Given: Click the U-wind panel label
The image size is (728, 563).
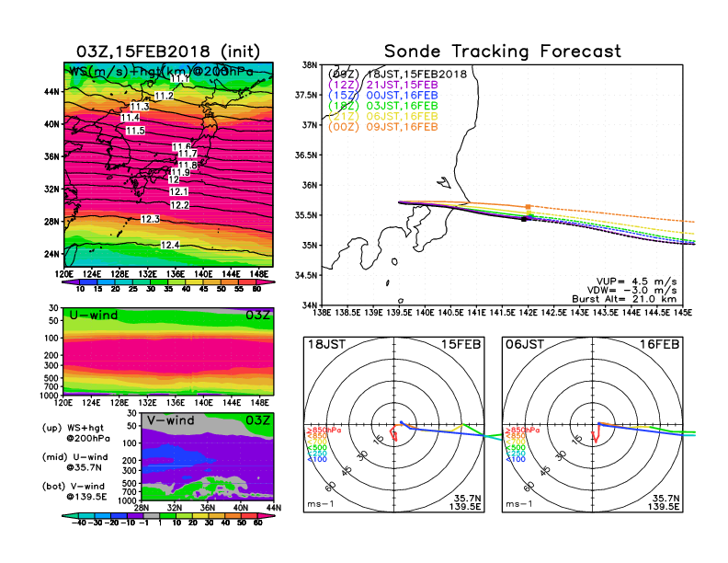Looking at the screenshot, I should (90, 316).
